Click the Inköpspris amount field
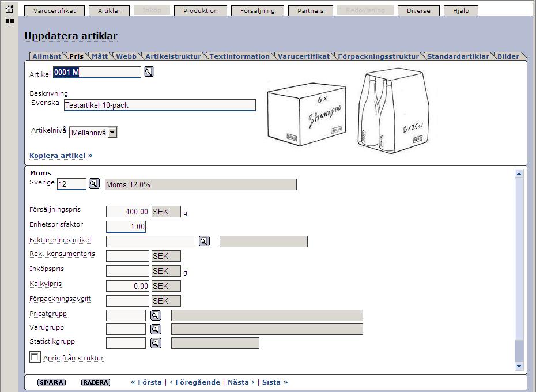The height and width of the screenshot is (392, 536). 127,271
